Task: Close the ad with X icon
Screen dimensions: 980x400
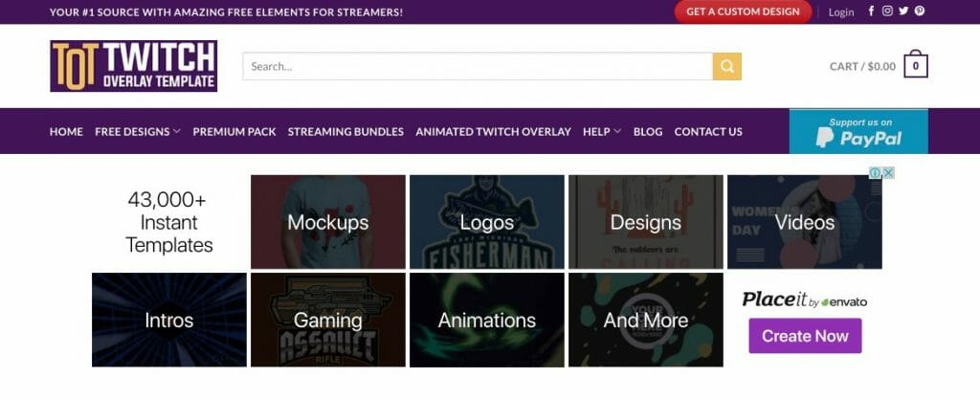Action: pos(888,172)
